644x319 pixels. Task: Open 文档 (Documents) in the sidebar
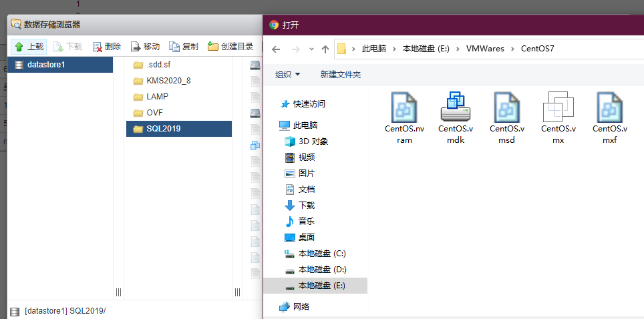click(300, 190)
